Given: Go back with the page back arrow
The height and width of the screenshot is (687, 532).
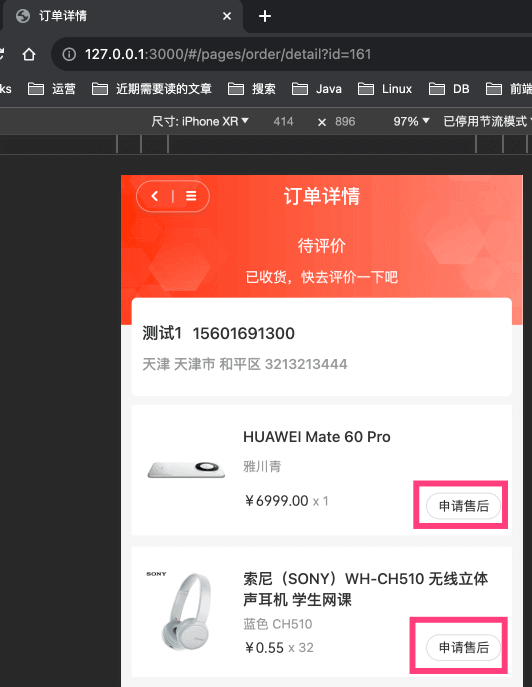Looking at the screenshot, I should [155, 196].
